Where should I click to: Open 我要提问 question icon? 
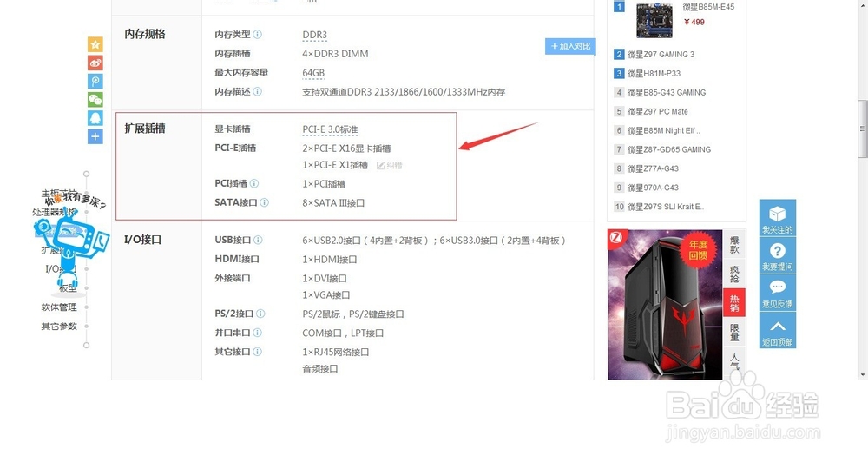pos(777,255)
